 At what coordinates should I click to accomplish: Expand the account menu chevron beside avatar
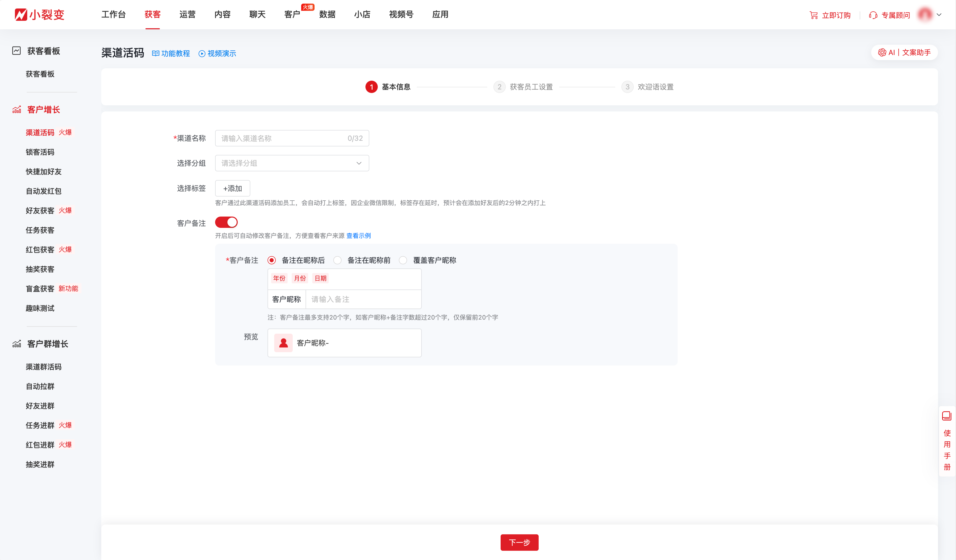click(939, 15)
